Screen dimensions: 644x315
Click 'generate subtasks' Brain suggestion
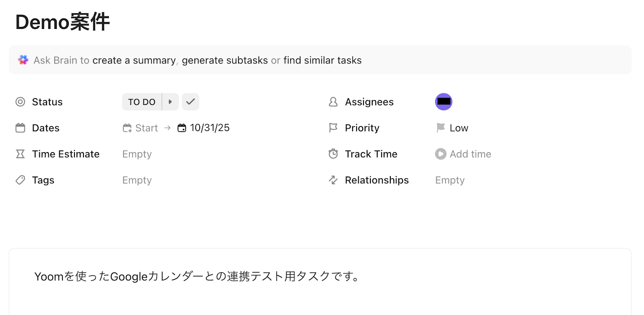tap(225, 60)
